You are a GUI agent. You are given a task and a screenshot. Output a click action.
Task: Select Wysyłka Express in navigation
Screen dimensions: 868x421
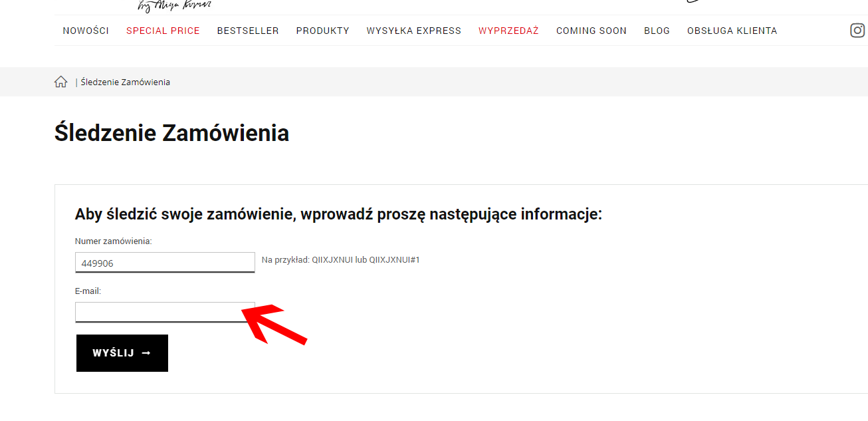point(413,31)
